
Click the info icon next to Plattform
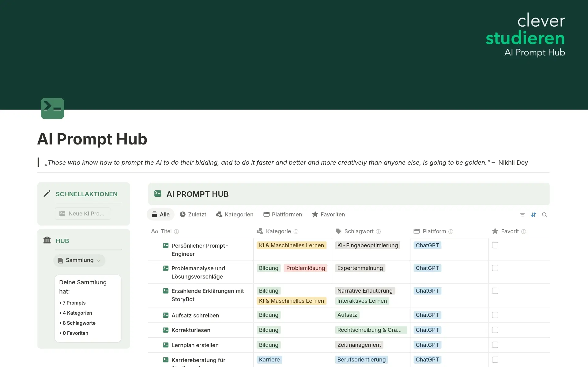coord(450,232)
